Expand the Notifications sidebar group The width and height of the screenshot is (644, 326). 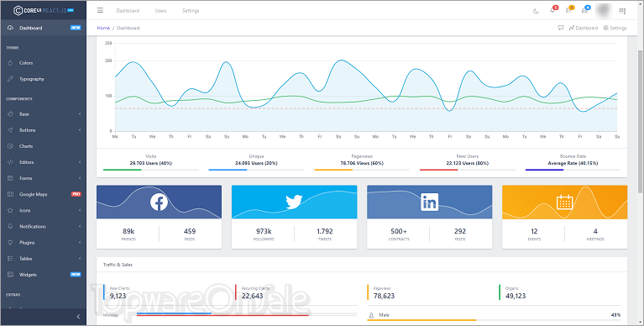43,226
